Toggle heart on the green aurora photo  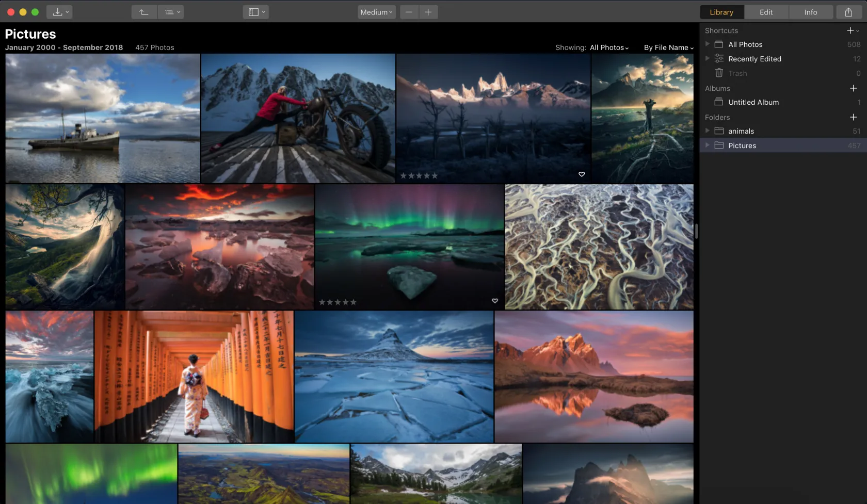click(495, 301)
